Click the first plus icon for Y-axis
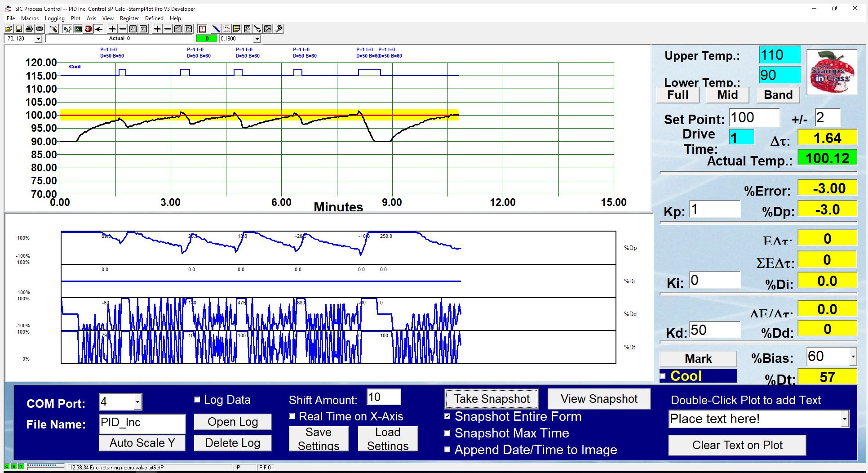The image size is (868, 473). coord(112,29)
